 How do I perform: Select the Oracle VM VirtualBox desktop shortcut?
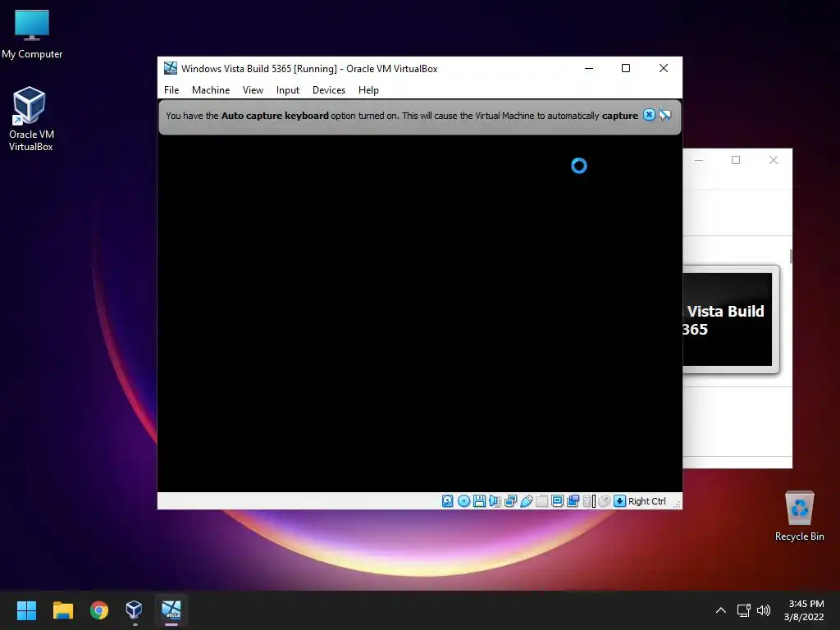(x=31, y=119)
